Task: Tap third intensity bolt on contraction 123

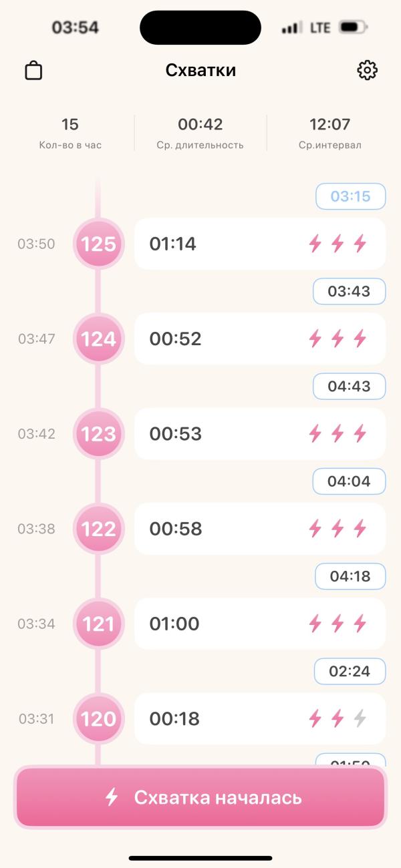Action: [360, 434]
